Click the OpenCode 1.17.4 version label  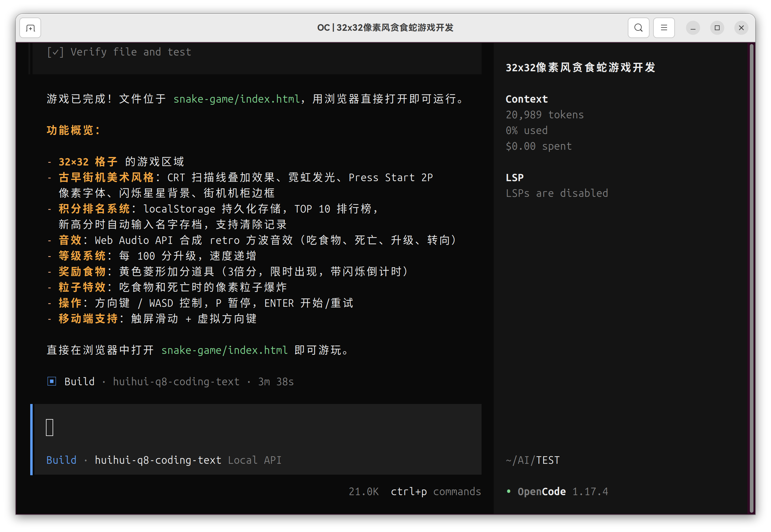[x=563, y=492]
